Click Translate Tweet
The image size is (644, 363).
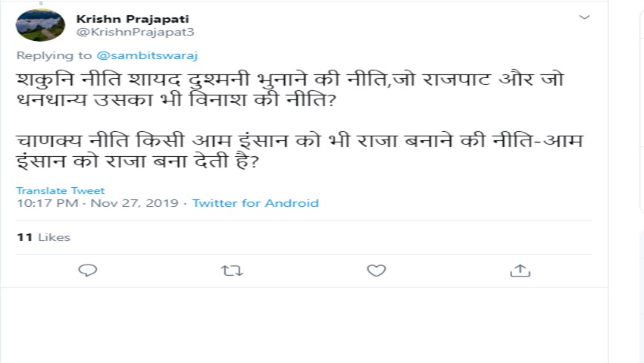click(61, 190)
